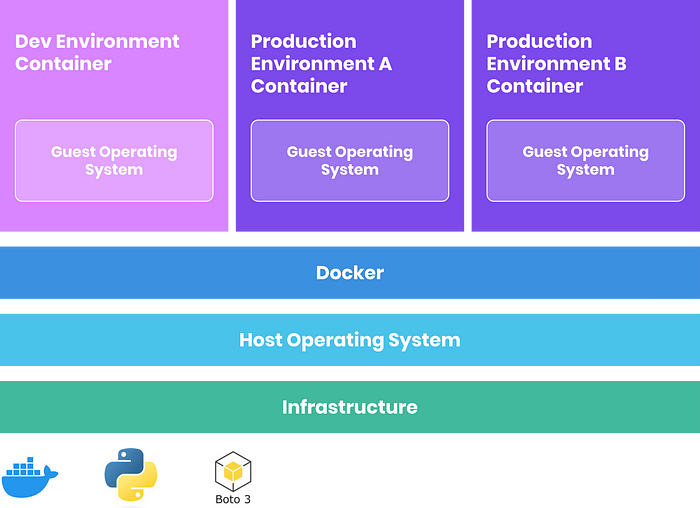This screenshot has height=508, width=700.
Task: Select Guest Operating System box in Dev container
Action: click(x=114, y=161)
